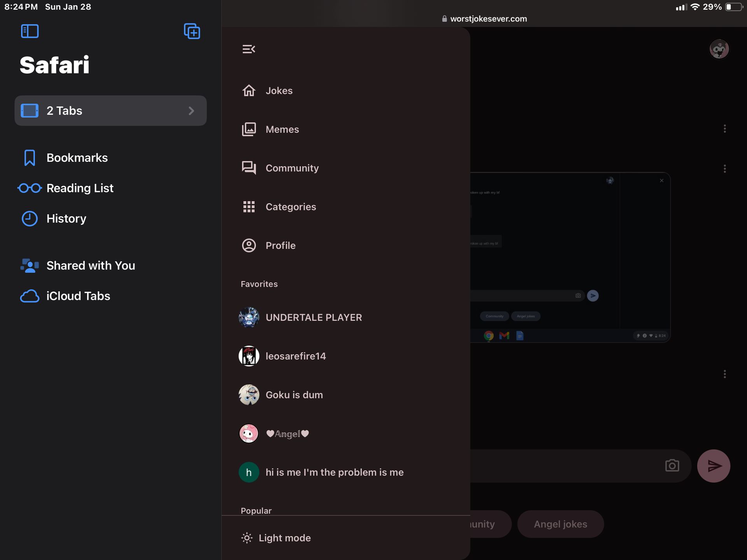747x560 pixels.
Task: Open favorite user UNDERTALE PLAYER
Action: (314, 317)
